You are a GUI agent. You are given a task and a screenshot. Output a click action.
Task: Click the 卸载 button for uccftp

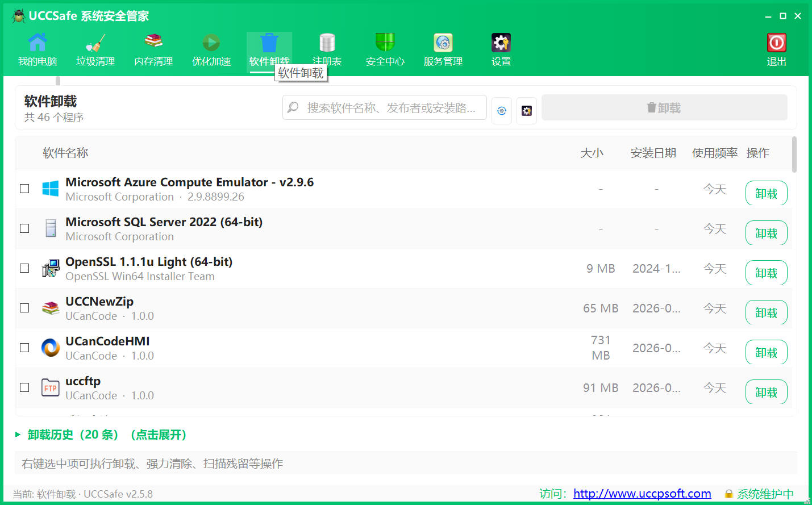click(x=767, y=392)
